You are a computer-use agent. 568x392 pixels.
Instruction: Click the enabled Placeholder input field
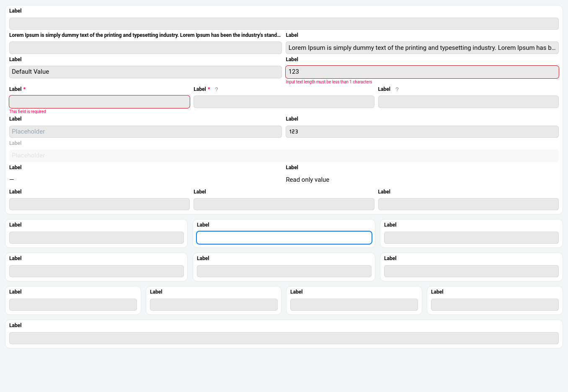[x=145, y=132]
